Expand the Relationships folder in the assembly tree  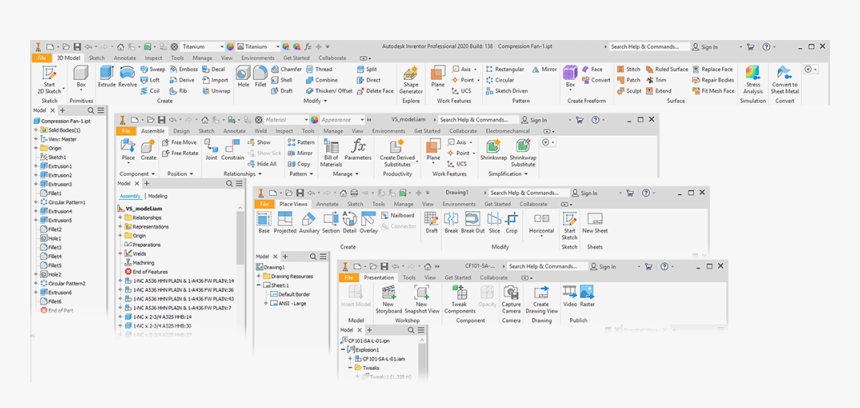pos(121,218)
